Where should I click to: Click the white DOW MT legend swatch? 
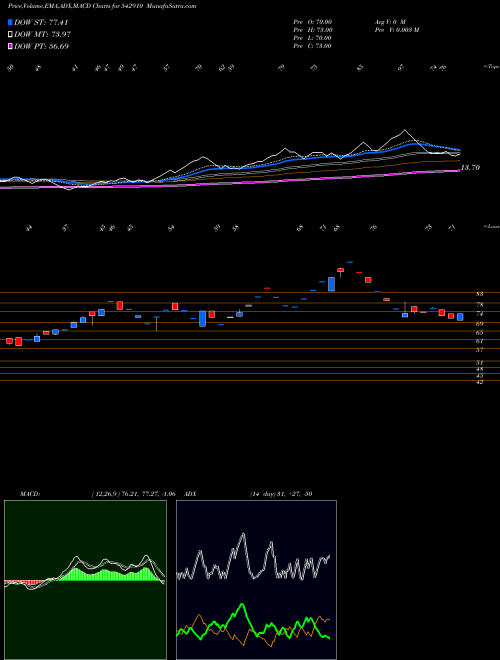click(10, 34)
